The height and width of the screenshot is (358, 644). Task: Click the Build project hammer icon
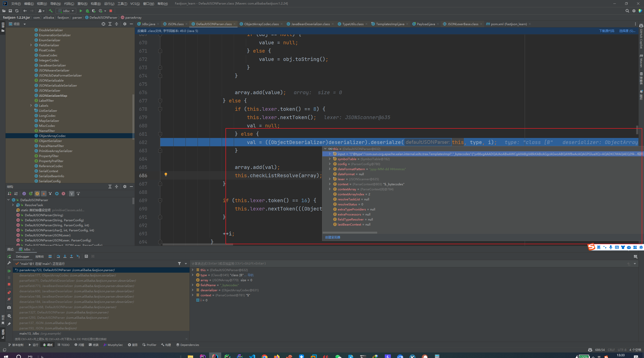click(x=51, y=11)
